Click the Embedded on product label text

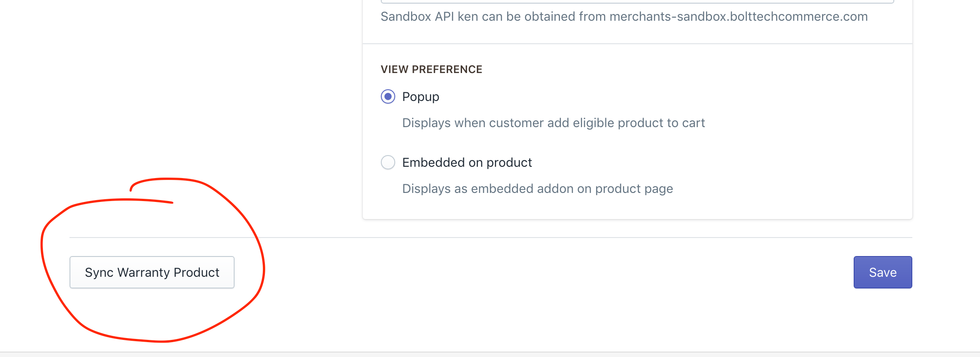point(467,162)
